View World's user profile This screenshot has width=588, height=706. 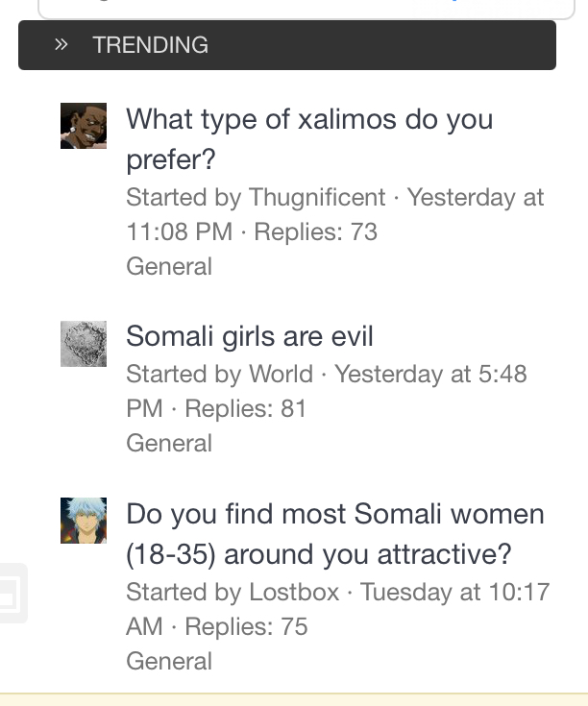click(x=281, y=374)
